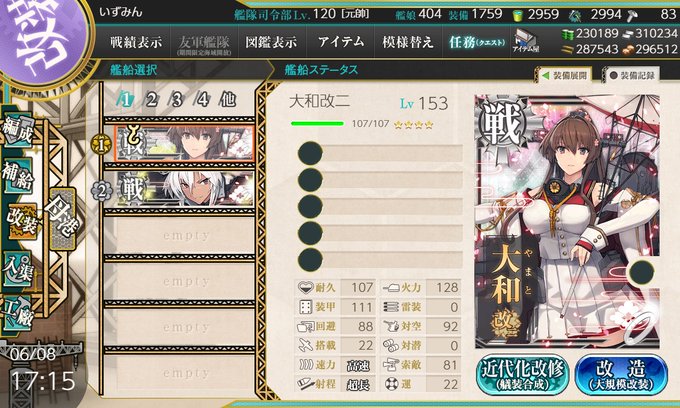680x408 pixels.
Task: Select the 改装 refit sidebar icon
Action: click(21, 221)
